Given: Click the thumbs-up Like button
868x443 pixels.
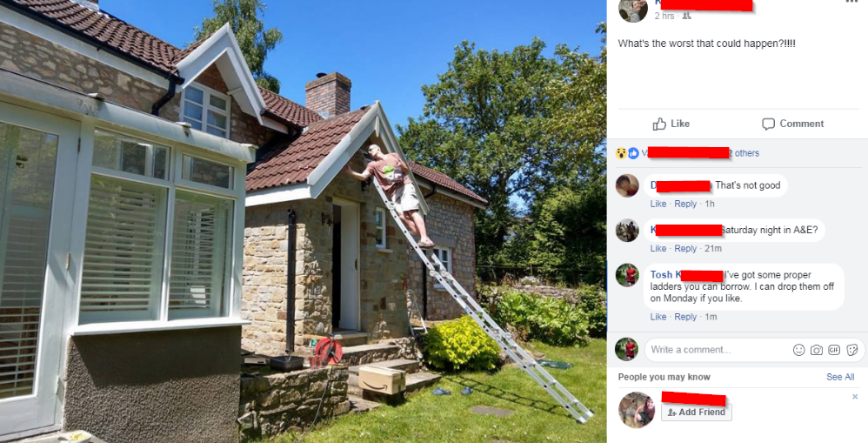Looking at the screenshot, I should point(671,124).
